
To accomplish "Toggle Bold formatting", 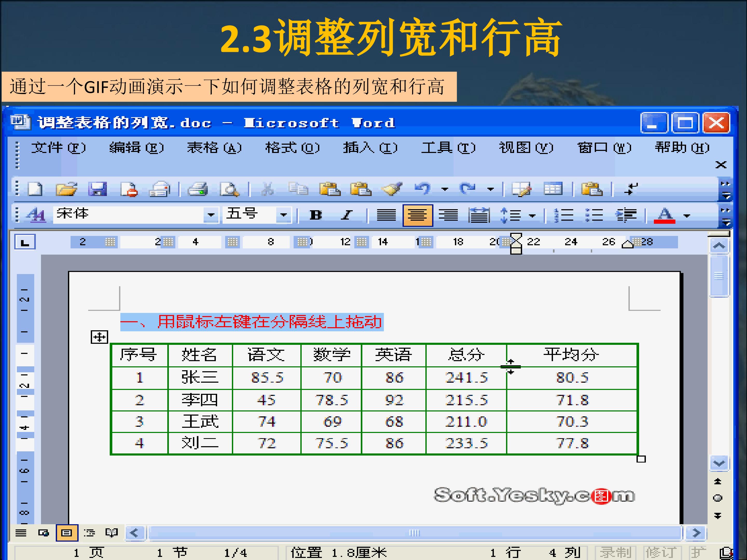I will pos(316,215).
